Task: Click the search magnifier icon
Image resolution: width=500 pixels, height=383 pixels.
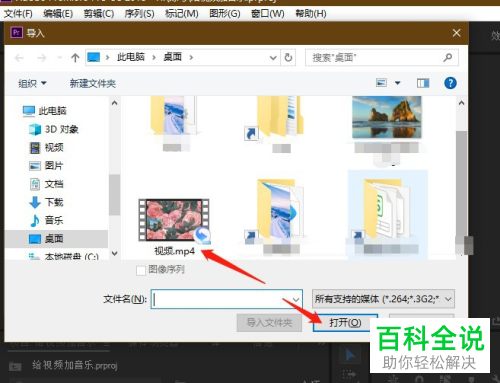Action: (448, 58)
